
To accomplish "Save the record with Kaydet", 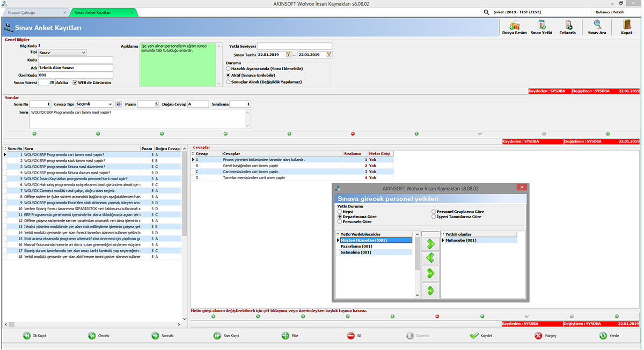I will 481,336.
